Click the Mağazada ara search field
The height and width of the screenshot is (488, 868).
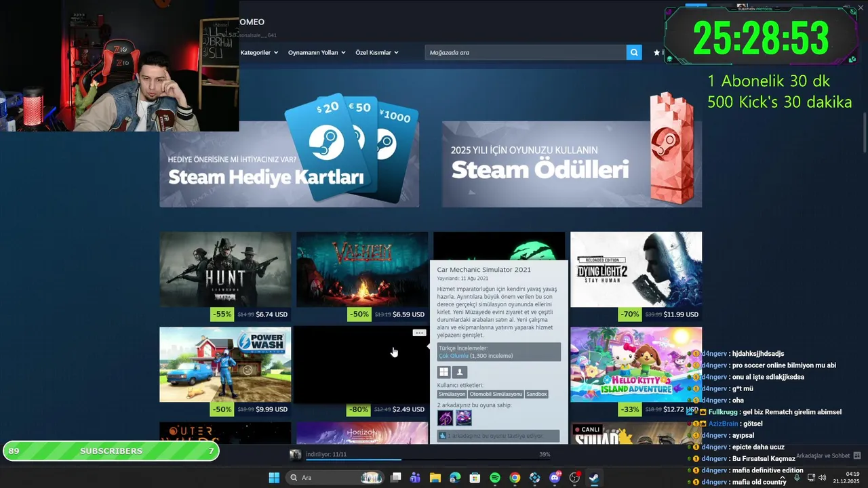pos(526,52)
